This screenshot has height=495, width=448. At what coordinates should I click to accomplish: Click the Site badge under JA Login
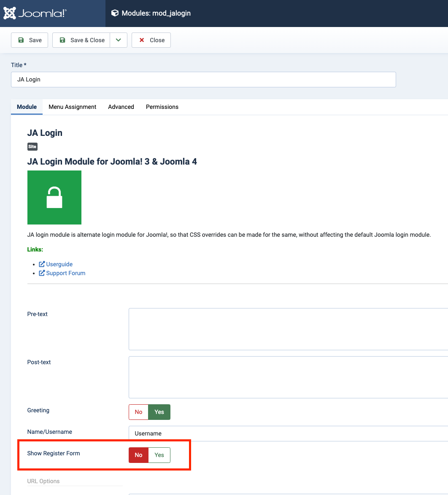click(x=32, y=147)
